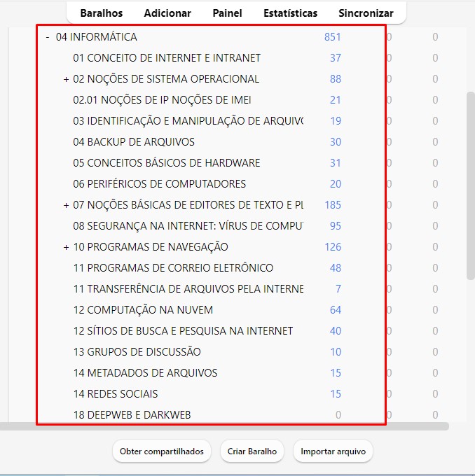475x476 pixels.
Task: Open 06 PERIFÉRICOS DE COMPUTADORES deck
Action: [x=160, y=183]
